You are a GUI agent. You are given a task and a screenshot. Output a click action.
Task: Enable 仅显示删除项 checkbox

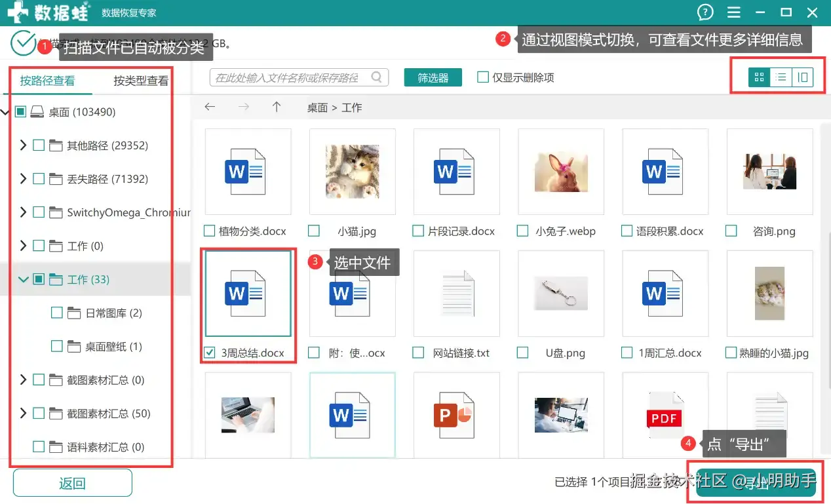pos(483,77)
